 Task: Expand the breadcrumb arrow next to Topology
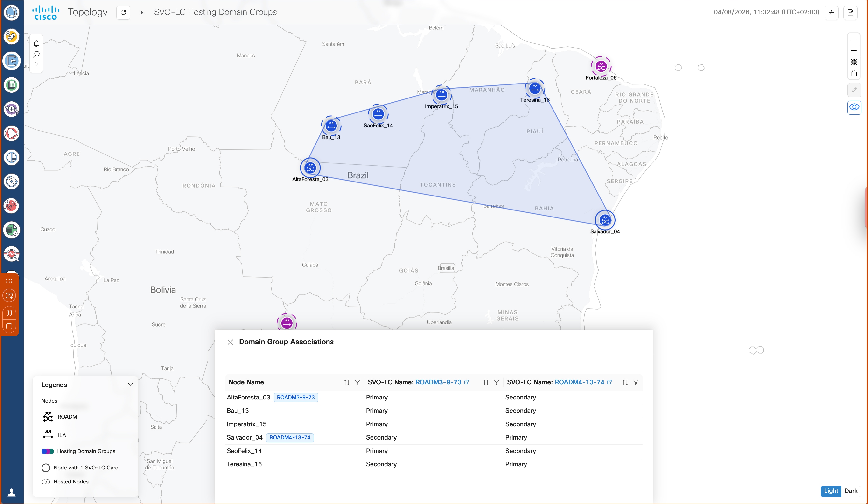click(x=141, y=12)
